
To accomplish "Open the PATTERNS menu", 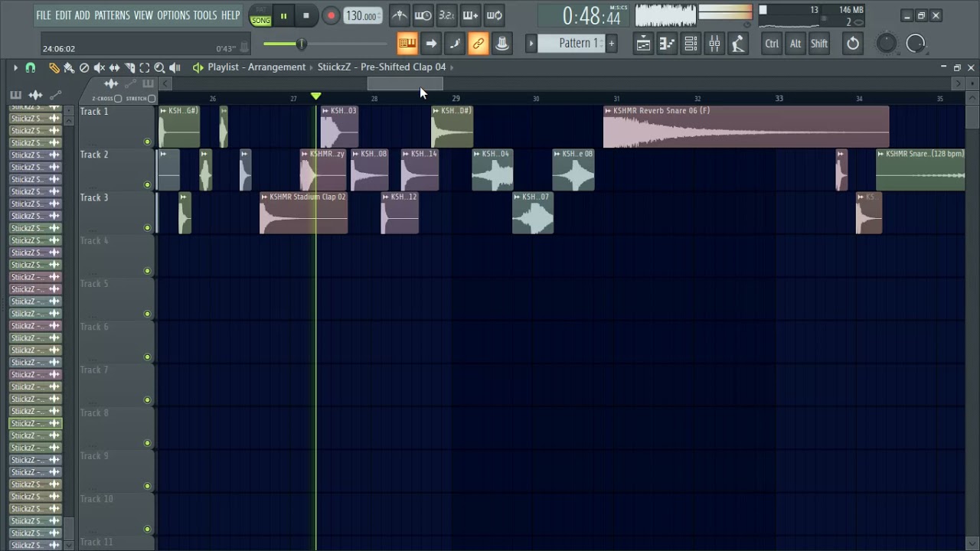I will coord(112,15).
